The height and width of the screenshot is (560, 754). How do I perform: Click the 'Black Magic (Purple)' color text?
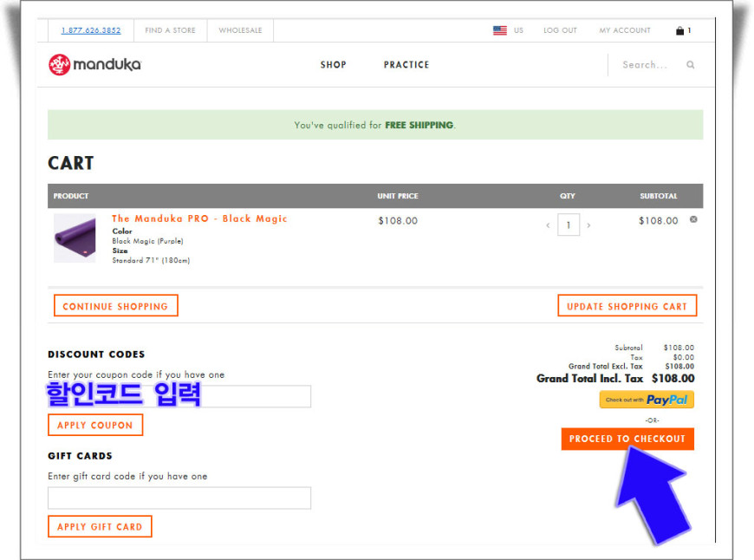click(147, 241)
